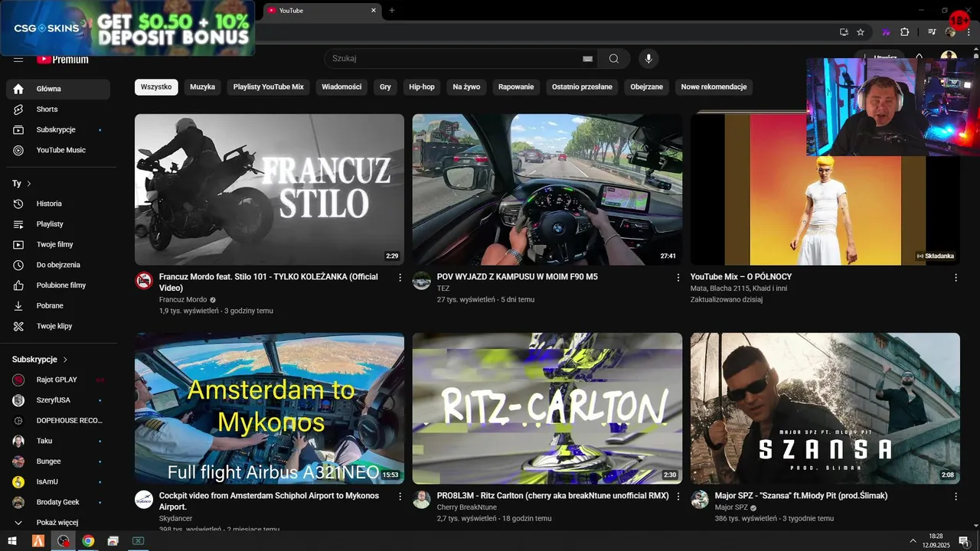
Task: Open the notifications icon in taskbar
Action: pyautogui.click(x=964, y=541)
